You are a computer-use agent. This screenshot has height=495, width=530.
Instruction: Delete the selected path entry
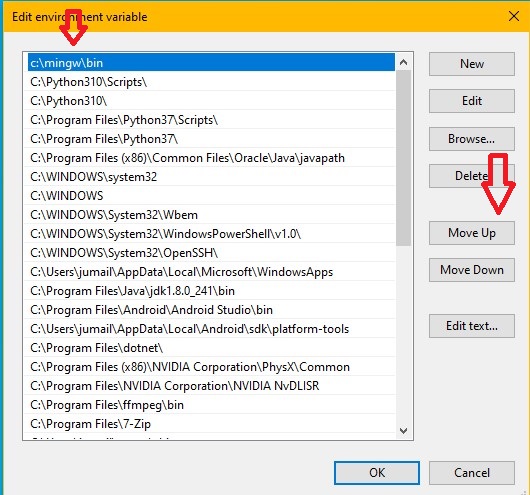(x=472, y=176)
